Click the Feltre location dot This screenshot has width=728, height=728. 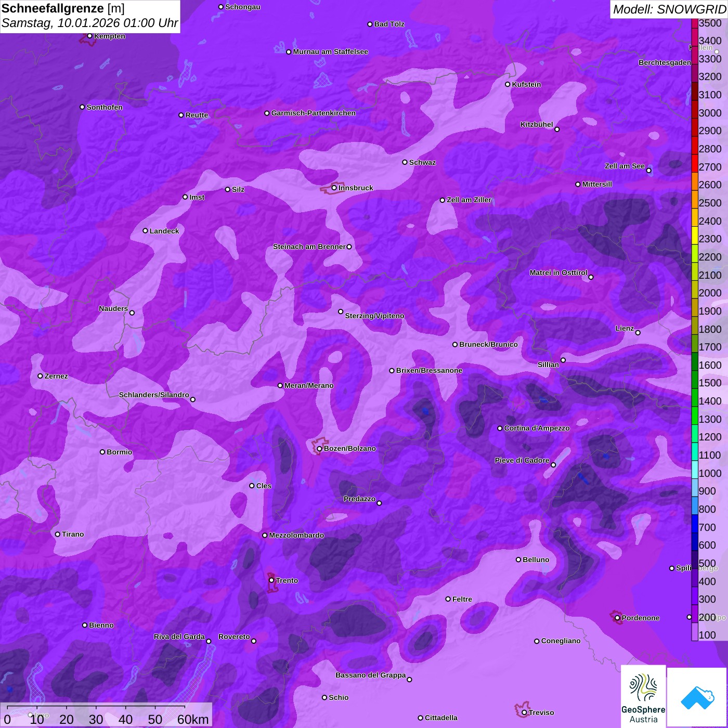click(x=448, y=599)
